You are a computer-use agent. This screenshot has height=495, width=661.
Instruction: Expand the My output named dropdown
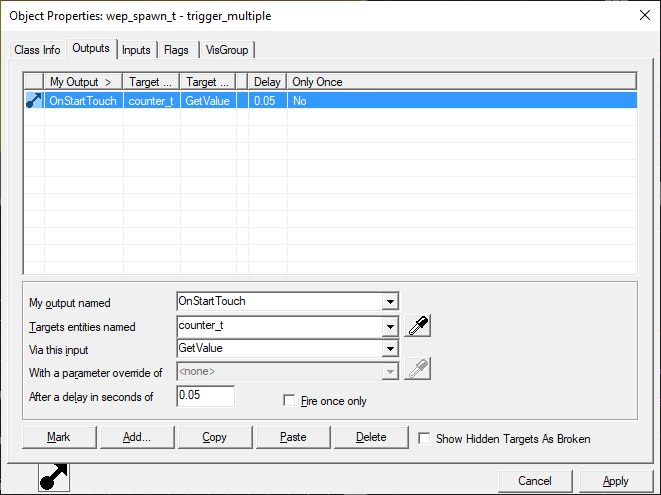click(390, 301)
